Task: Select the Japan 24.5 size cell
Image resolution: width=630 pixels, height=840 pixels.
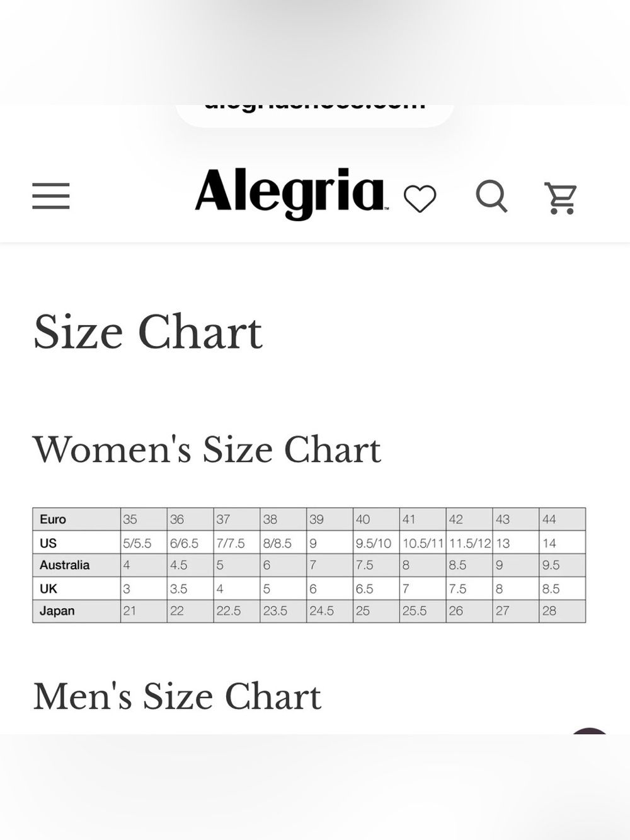Action: 329,611
